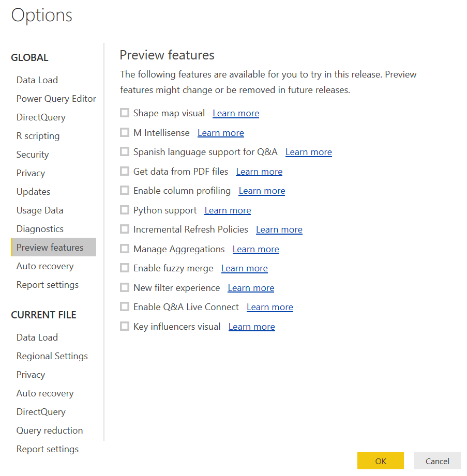Enable Python support
This screenshot has height=476, width=467.
click(125, 209)
